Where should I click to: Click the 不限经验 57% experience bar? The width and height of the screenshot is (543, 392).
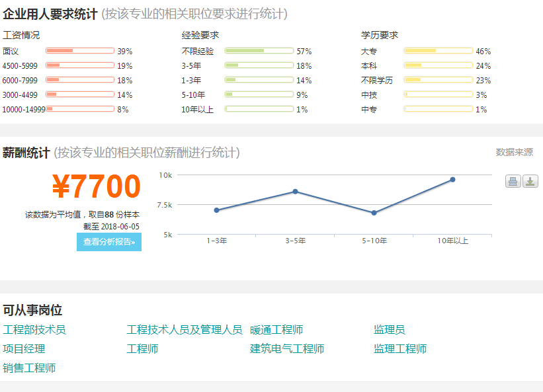(259, 51)
